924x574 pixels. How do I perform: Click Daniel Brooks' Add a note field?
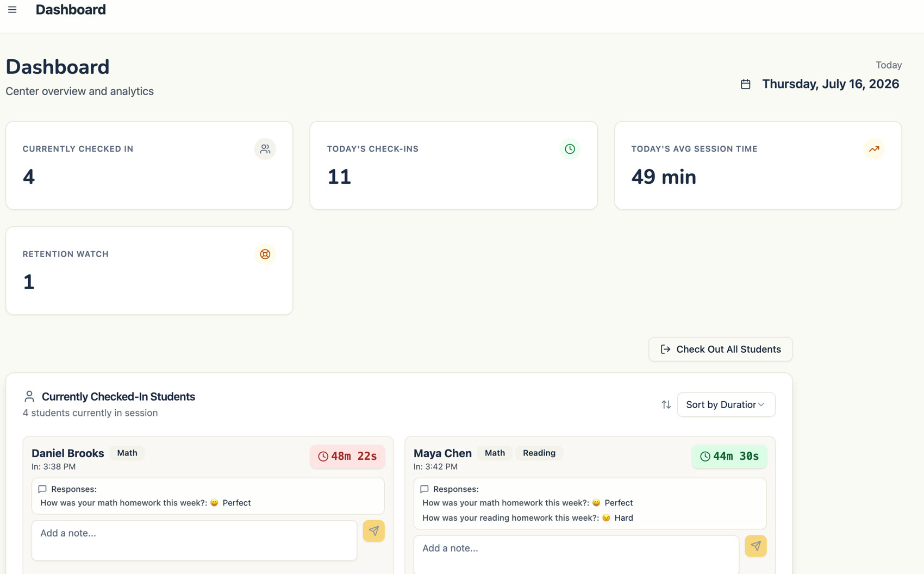(x=194, y=540)
